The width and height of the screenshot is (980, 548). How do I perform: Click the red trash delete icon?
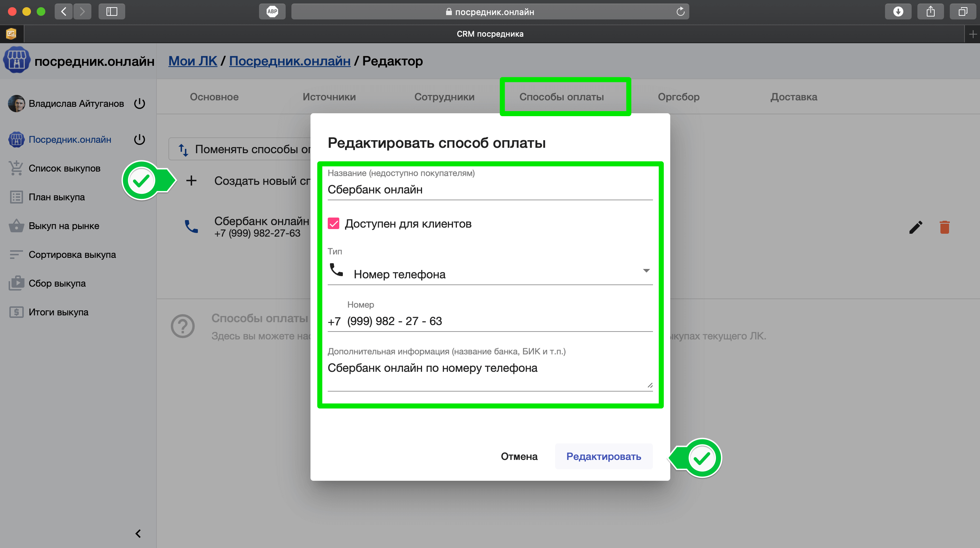(x=944, y=227)
